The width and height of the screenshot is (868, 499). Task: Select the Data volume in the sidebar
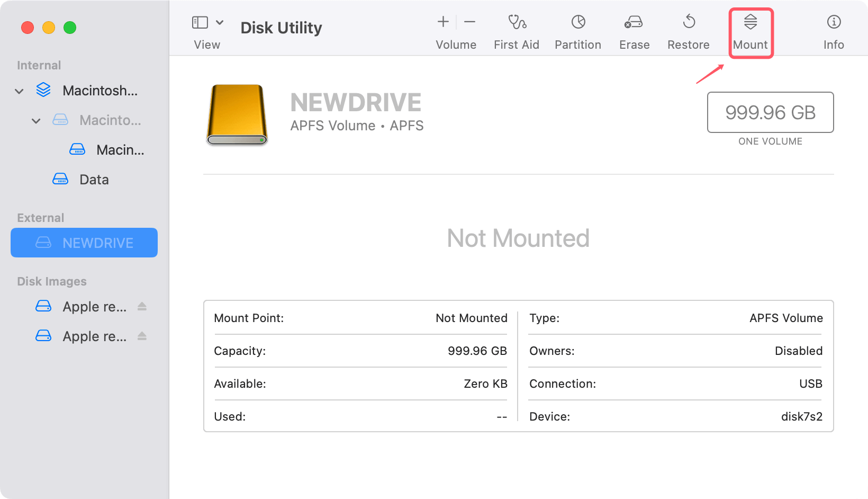click(x=94, y=179)
